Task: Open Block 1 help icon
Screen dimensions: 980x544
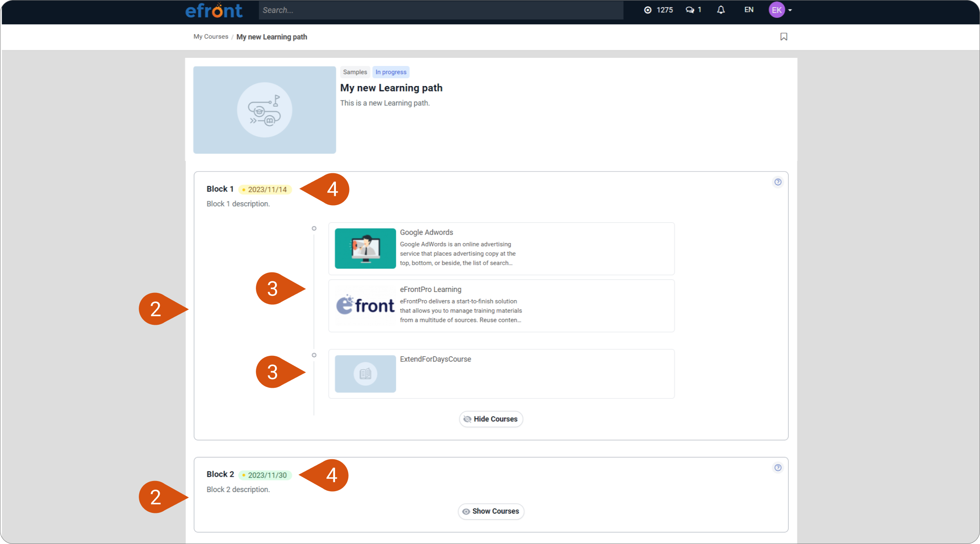Action: coord(778,182)
